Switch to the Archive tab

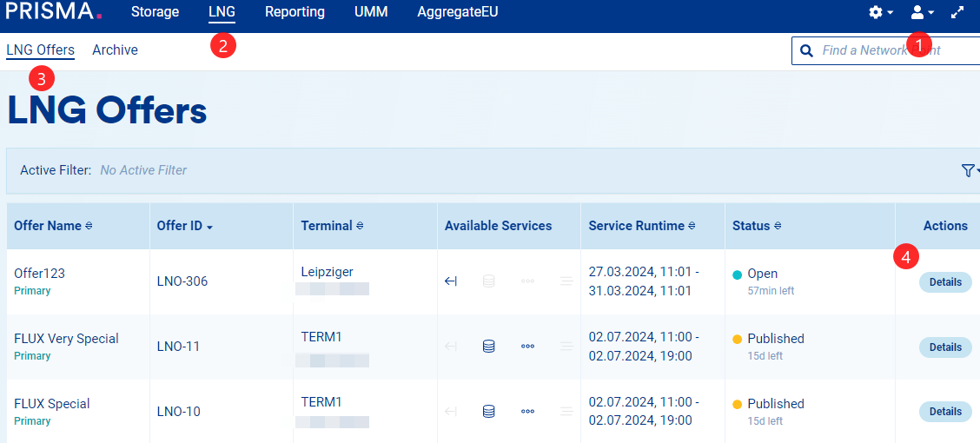pyautogui.click(x=115, y=50)
